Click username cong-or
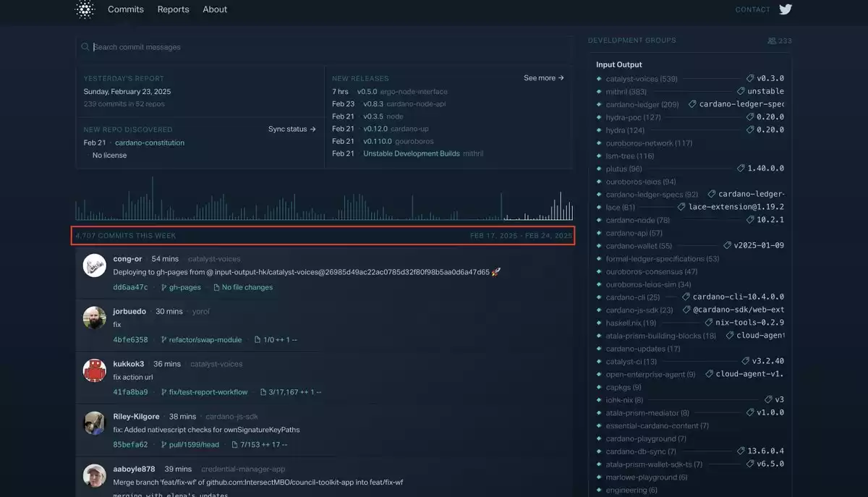The width and height of the screenshot is (868, 497). (127, 259)
